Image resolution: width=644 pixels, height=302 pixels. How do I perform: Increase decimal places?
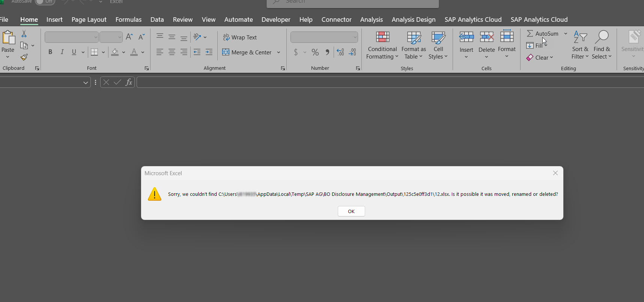tap(340, 52)
